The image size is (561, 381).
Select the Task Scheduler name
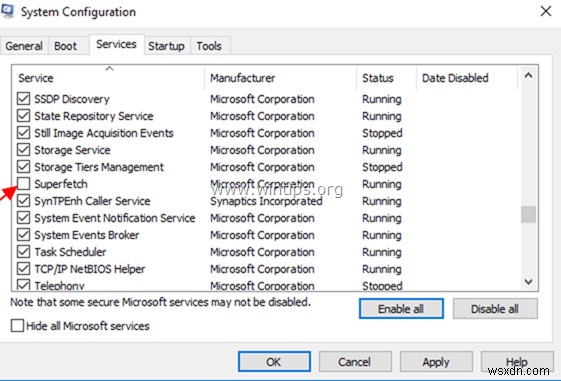[70, 252]
